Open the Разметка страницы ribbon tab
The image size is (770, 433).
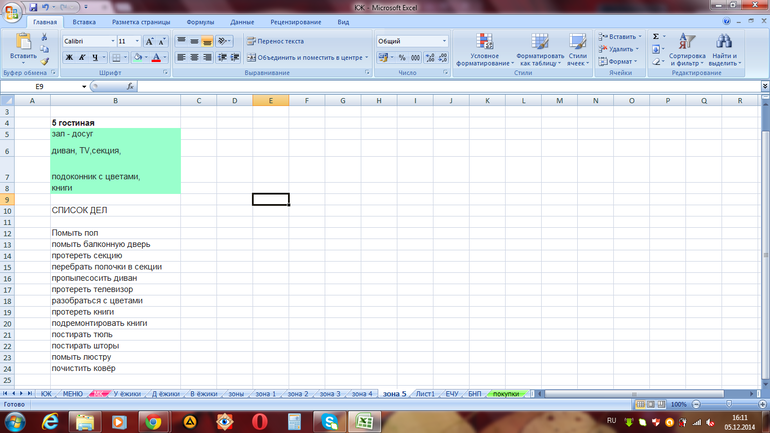[141, 22]
